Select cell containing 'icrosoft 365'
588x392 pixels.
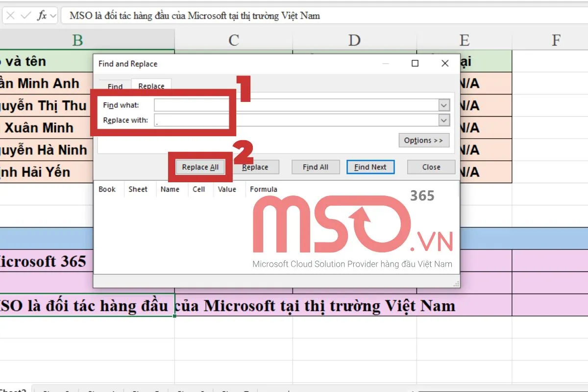tap(47, 261)
